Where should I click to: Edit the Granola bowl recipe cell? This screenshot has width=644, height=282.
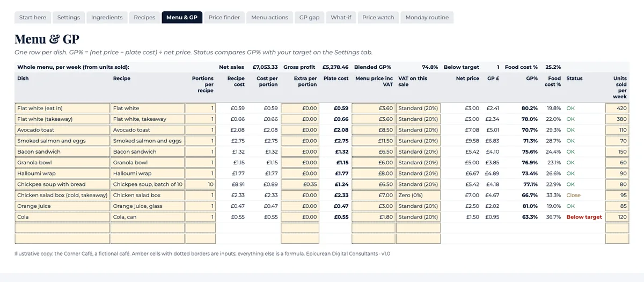[147, 162]
